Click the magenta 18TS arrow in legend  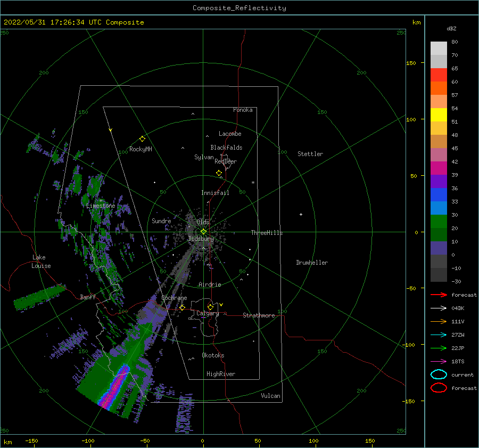pos(439,362)
